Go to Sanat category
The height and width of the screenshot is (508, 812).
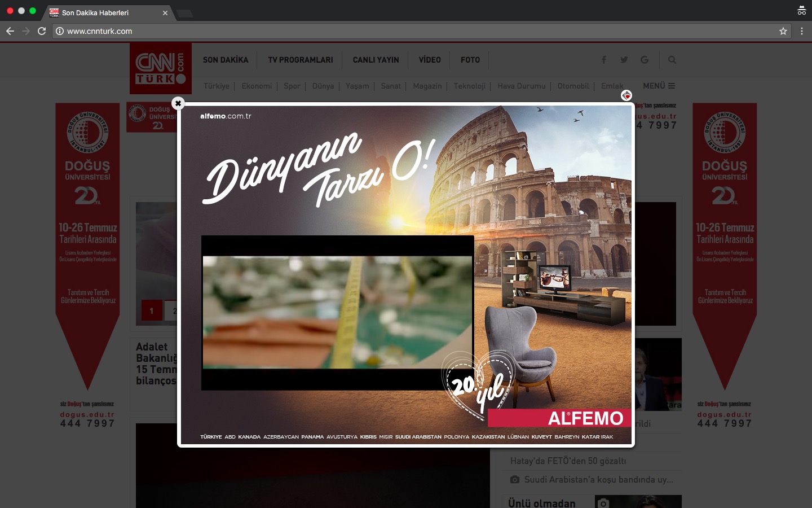point(391,86)
